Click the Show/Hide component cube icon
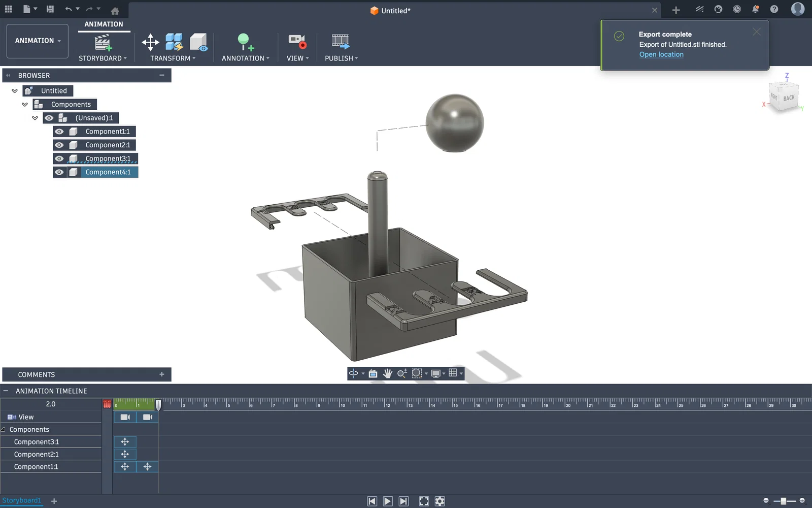The height and width of the screenshot is (508, 812). 198,42
